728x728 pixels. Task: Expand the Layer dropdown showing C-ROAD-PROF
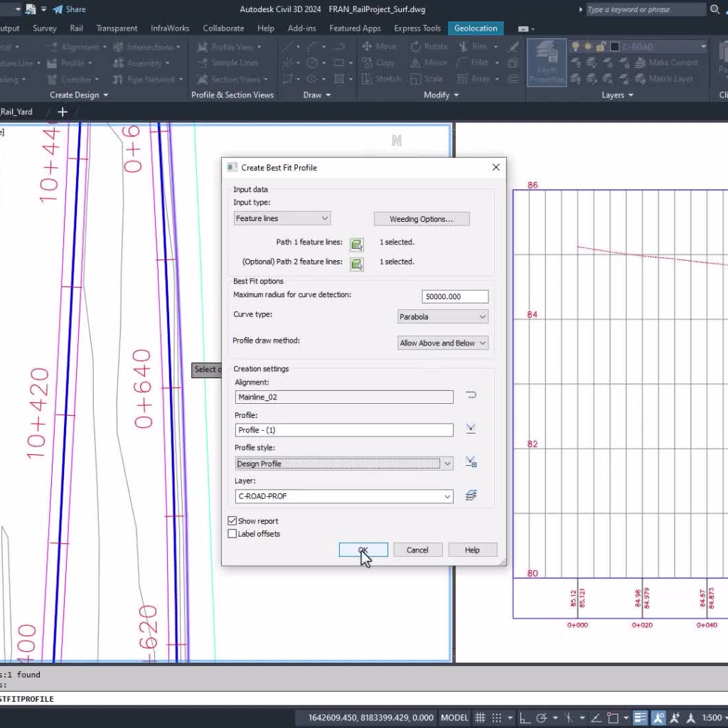(x=448, y=496)
